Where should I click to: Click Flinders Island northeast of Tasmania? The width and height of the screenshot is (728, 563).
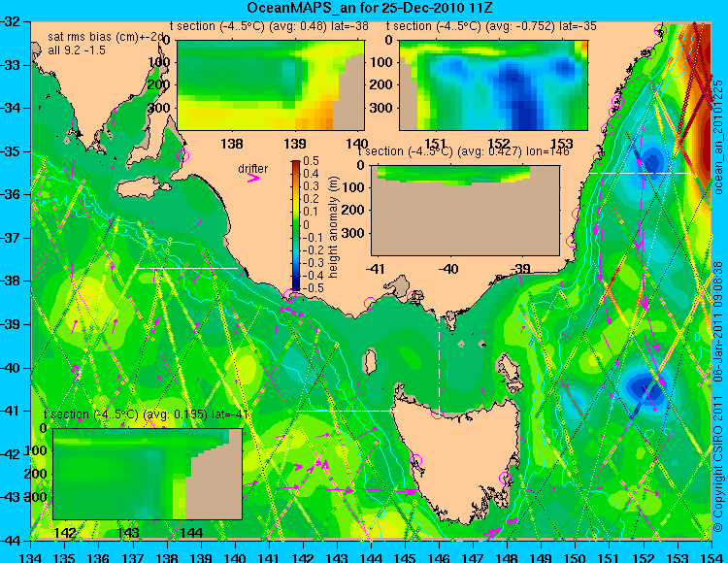508,365
